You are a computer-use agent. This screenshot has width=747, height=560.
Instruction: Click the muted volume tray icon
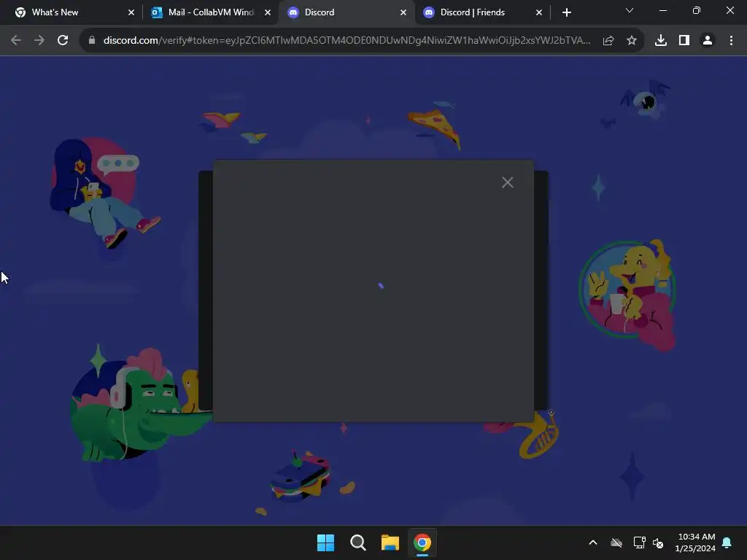pos(658,542)
